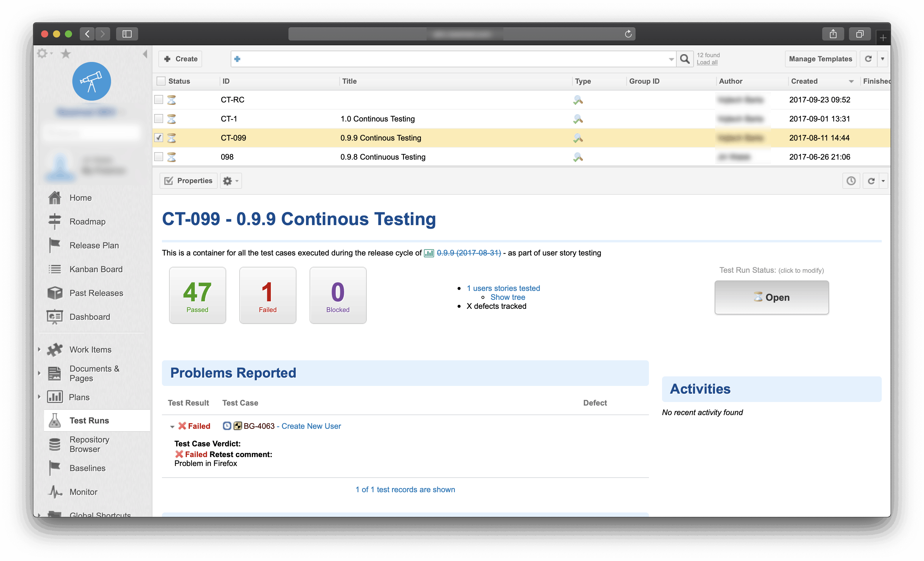Click the Test Runs flask icon
924x561 pixels.
tap(55, 420)
